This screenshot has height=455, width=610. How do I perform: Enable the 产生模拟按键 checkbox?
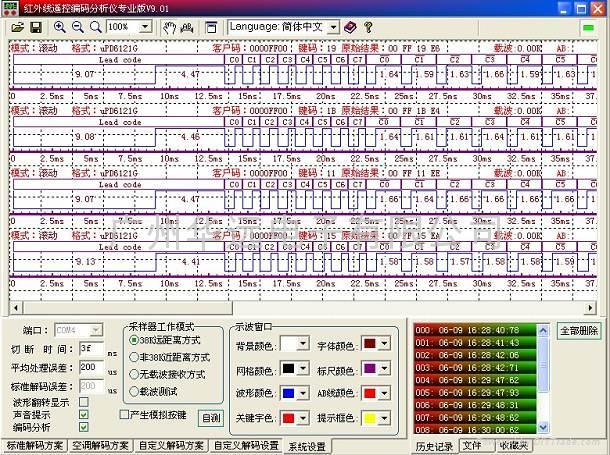pos(125,414)
